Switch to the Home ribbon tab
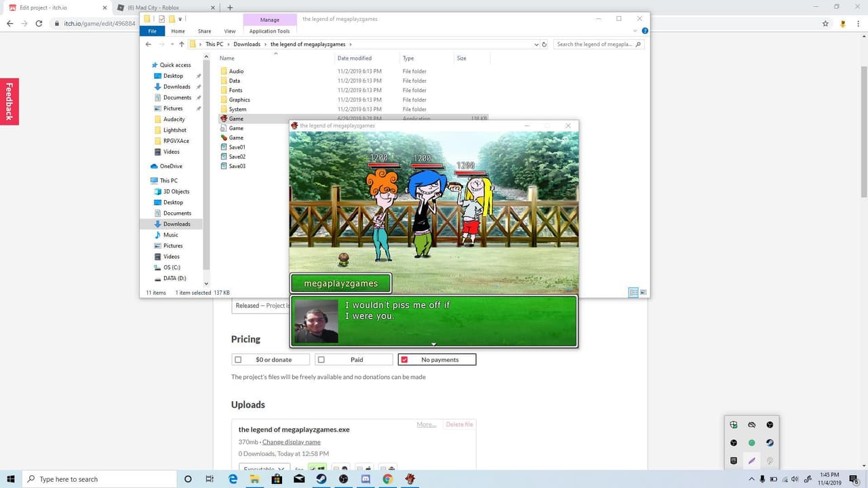868x488 pixels. (x=178, y=31)
